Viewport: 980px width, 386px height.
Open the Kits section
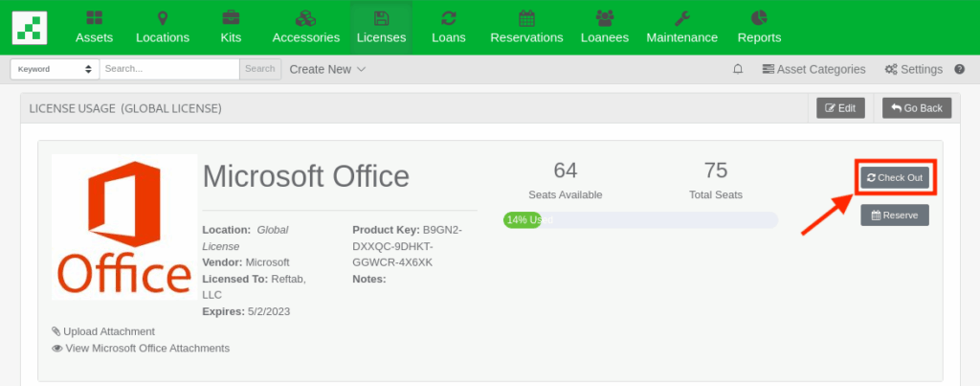231,27
